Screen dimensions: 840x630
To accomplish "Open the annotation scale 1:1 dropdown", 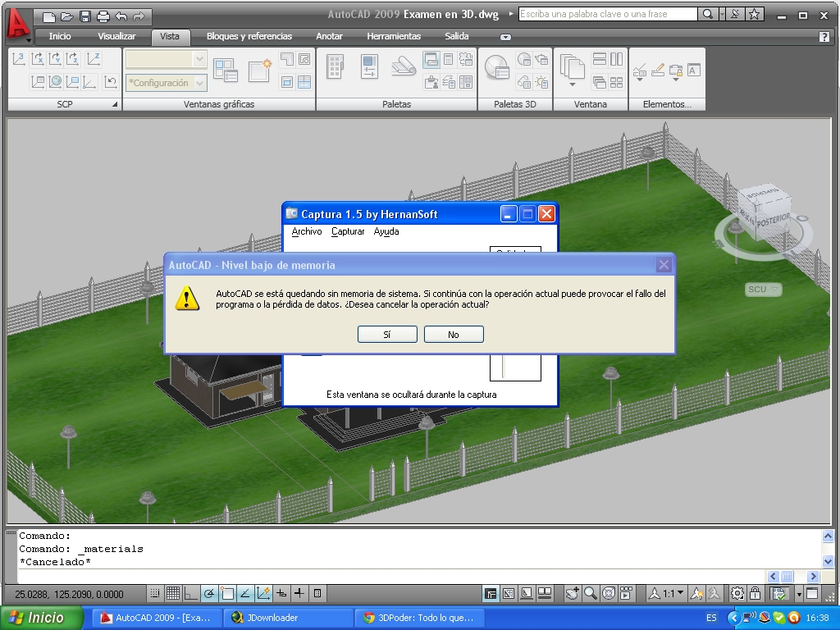I will 667,593.
